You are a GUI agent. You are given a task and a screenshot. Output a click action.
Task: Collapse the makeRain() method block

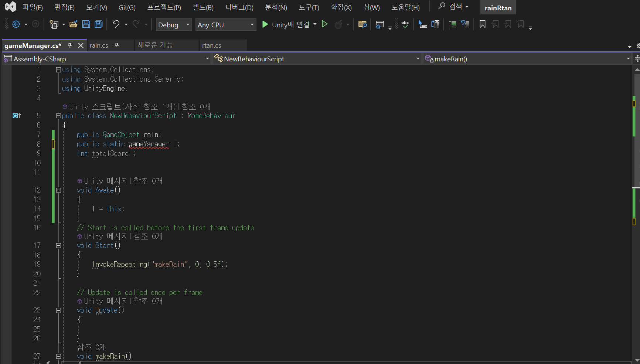click(58, 357)
